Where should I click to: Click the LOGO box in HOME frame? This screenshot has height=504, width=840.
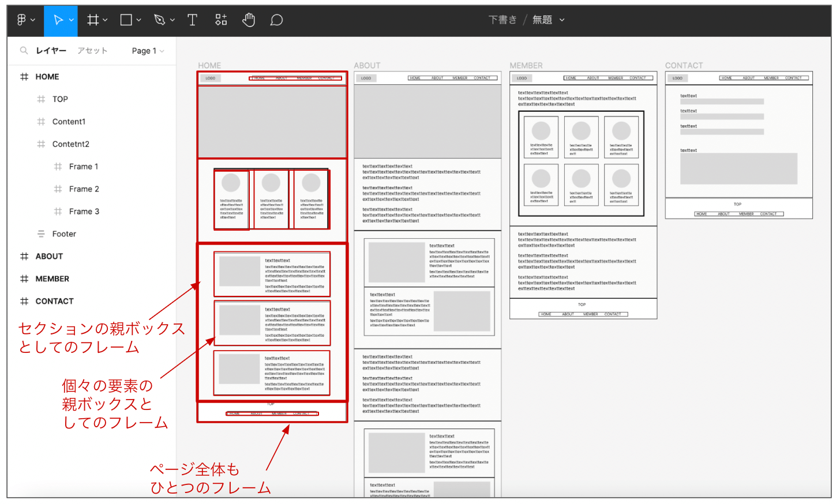tap(211, 78)
